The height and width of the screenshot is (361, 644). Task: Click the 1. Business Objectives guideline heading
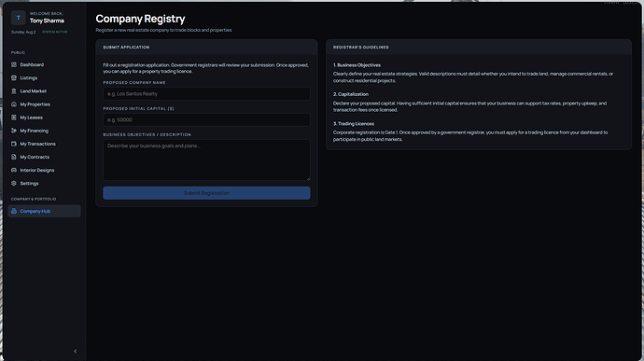point(357,65)
